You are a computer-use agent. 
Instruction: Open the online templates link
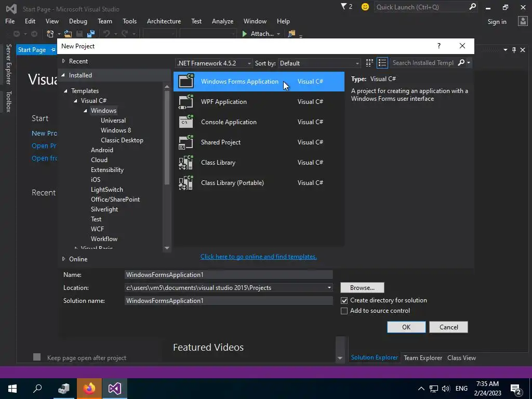pyautogui.click(x=259, y=257)
